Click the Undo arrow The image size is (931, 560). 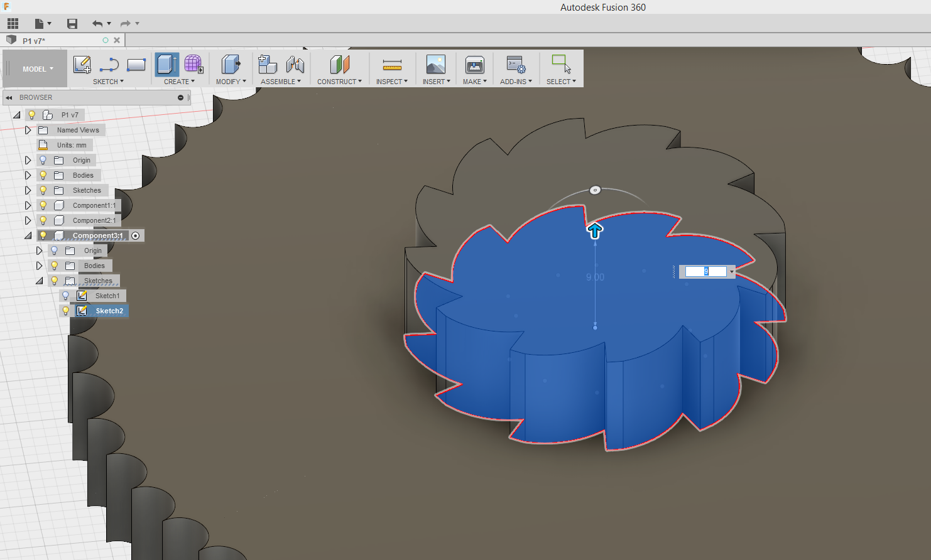point(97,24)
